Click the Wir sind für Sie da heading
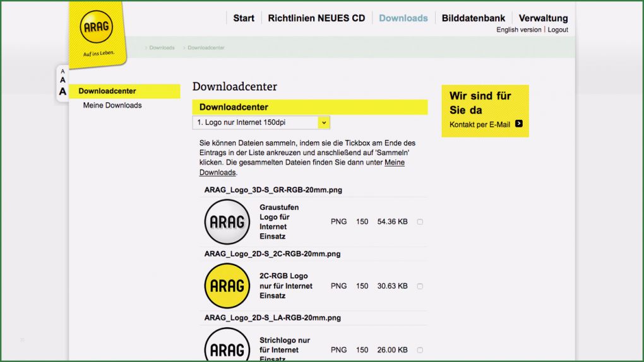Screen dimensions: 644x362 point(480,103)
